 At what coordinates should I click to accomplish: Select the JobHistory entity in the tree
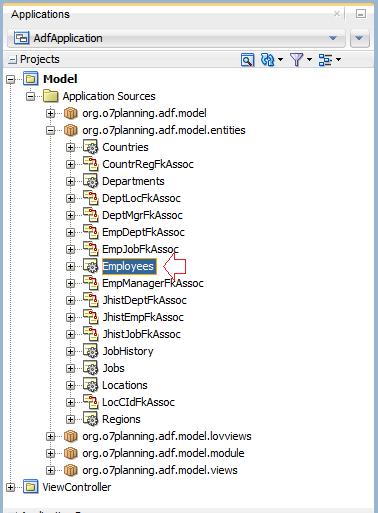point(128,351)
